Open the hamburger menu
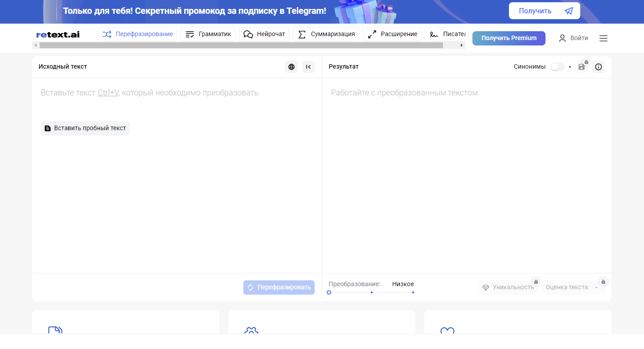The height and width of the screenshot is (349, 644). [603, 38]
